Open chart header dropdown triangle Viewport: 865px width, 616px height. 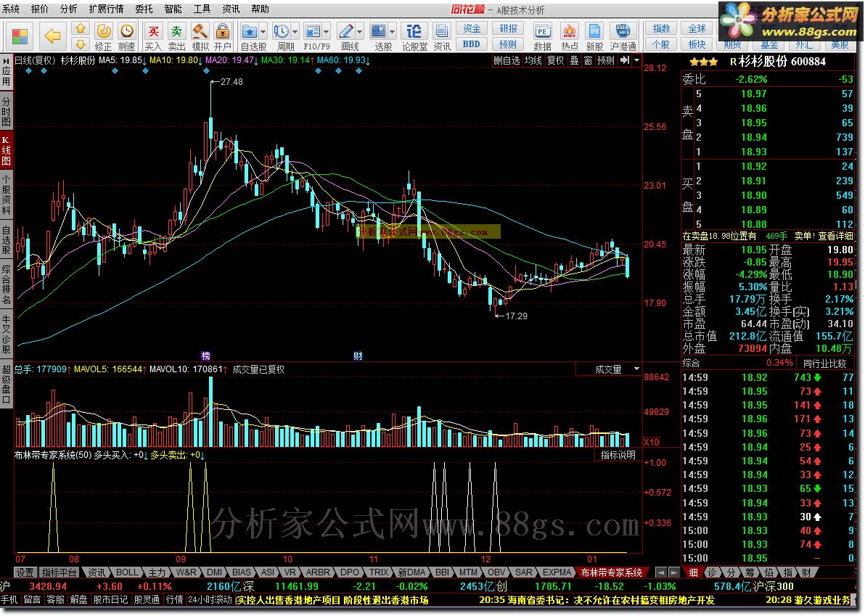coord(636,60)
